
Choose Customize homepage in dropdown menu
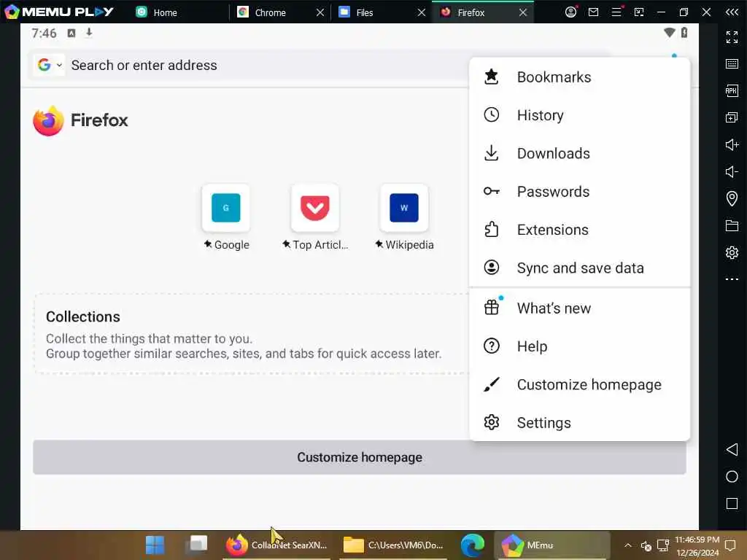point(579,384)
